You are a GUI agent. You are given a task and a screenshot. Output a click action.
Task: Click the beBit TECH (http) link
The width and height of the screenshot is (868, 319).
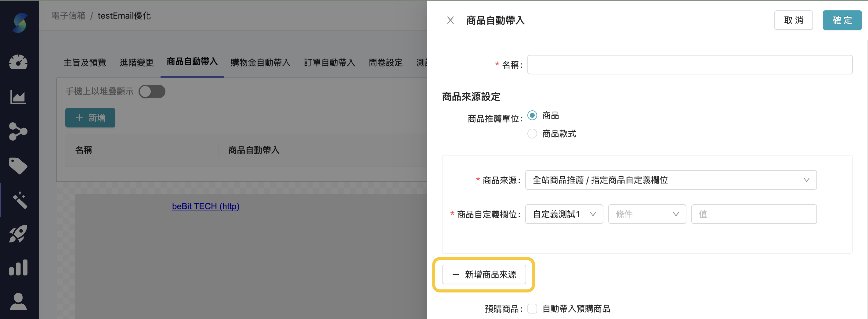pos(205,206)
